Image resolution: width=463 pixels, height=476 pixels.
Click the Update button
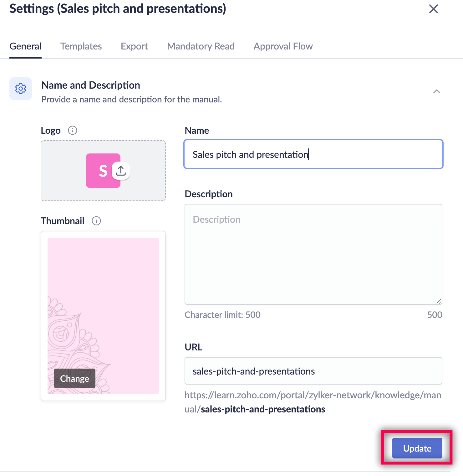click(417, 448)
